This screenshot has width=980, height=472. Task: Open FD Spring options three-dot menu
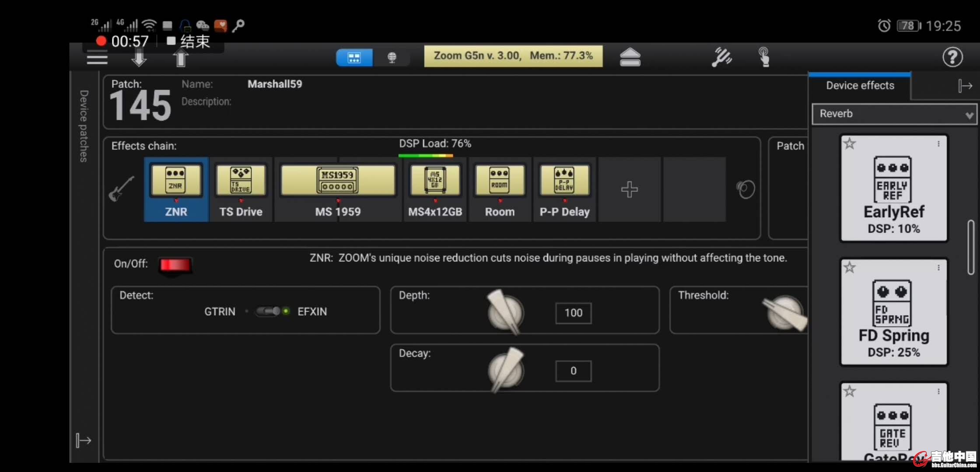point(938,267)
